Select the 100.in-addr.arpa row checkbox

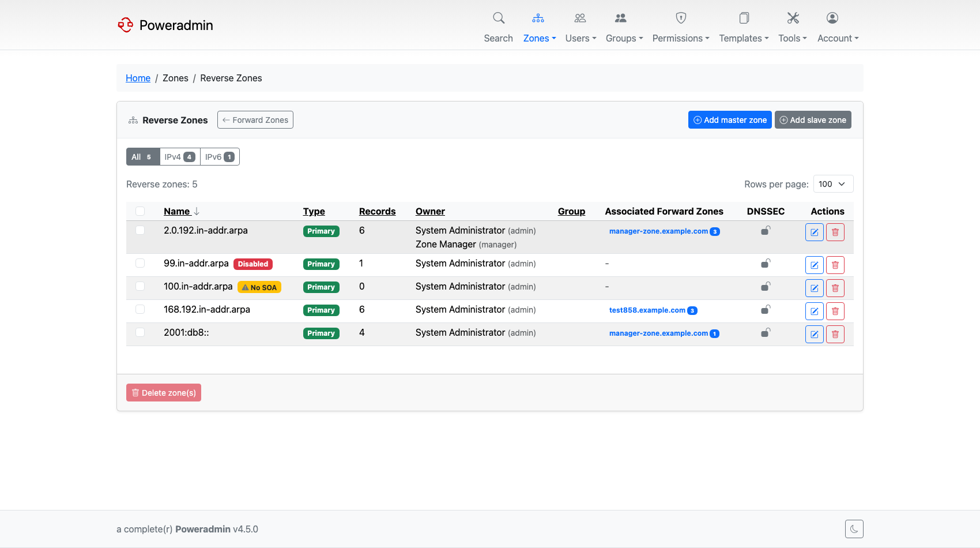click(140, 286)
